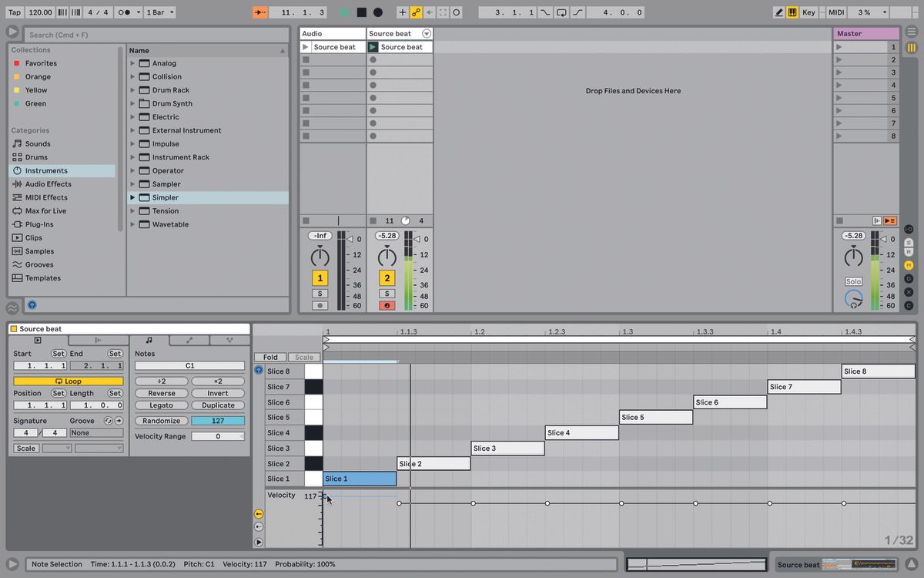Screen dimensions: 924x578
Task: Select the Draw Mode pencil tool
Action: pyautogui.click(x=781, y=12)
